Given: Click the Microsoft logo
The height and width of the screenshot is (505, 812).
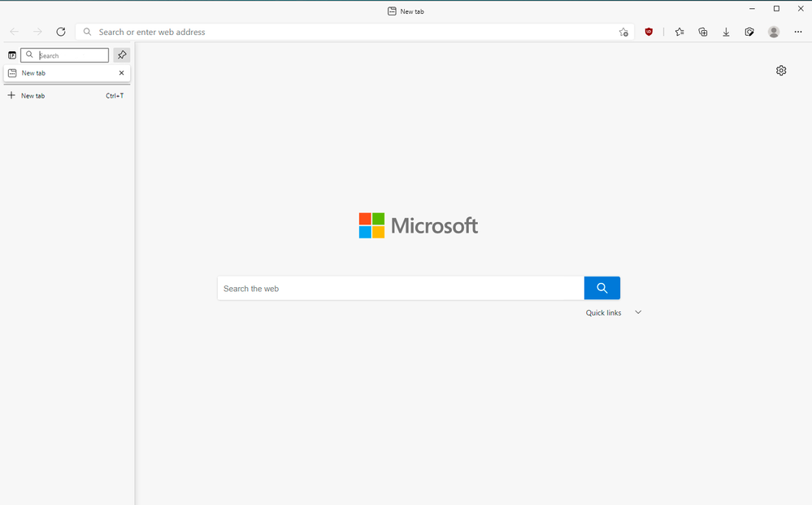Looking at the screenshot, I should coord(419,225).
